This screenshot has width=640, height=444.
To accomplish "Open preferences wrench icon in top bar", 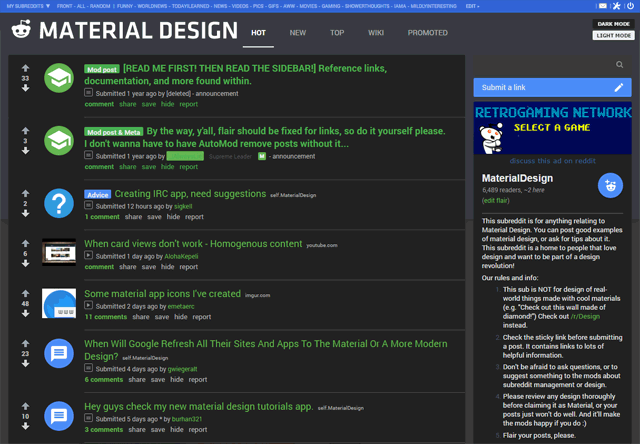I will (x=616, y=6).
